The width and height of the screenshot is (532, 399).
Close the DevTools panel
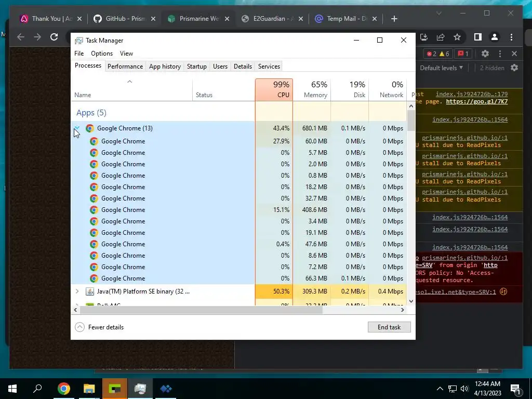pyautogui.click(x=514, y=54)
